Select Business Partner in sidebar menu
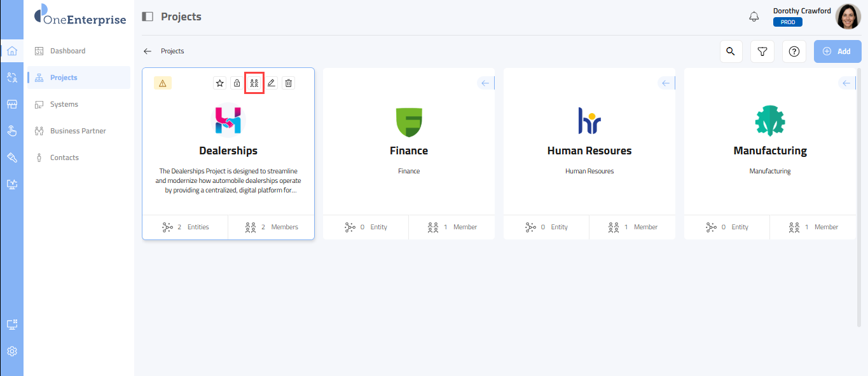 pyautogui.click(x=78, y=131)
